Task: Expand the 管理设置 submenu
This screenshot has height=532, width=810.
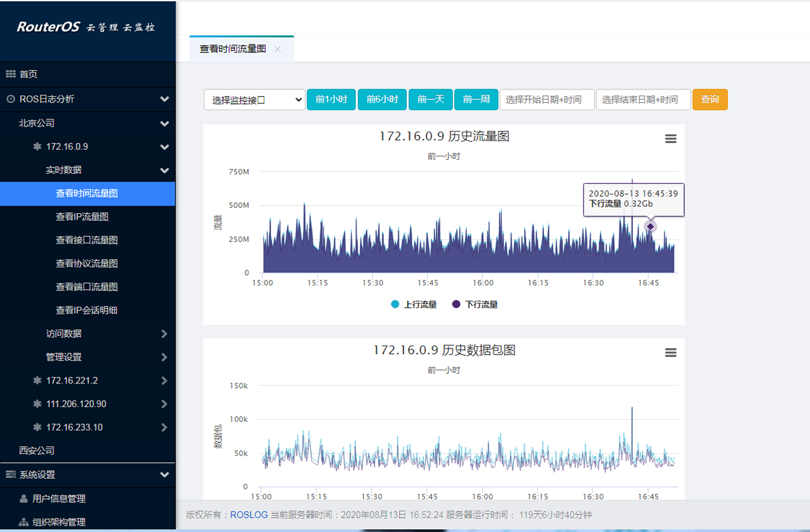Action: click(x=64, y=357)
